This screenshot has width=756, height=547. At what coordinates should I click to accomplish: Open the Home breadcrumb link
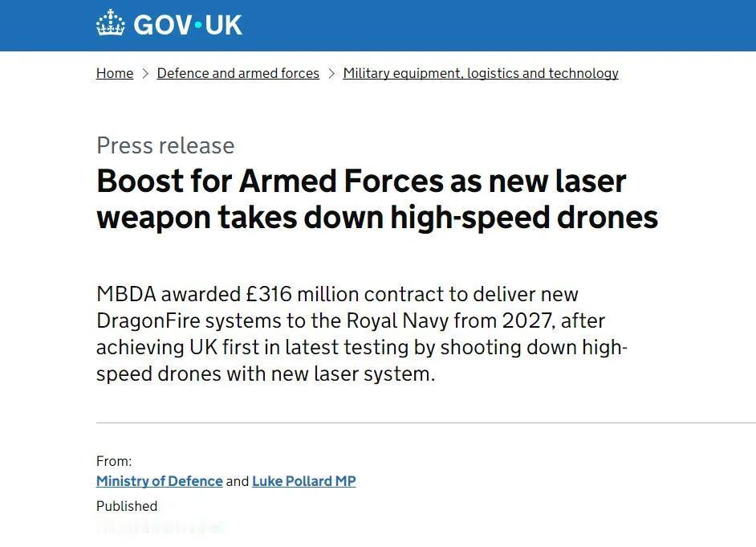coord(114,73)
